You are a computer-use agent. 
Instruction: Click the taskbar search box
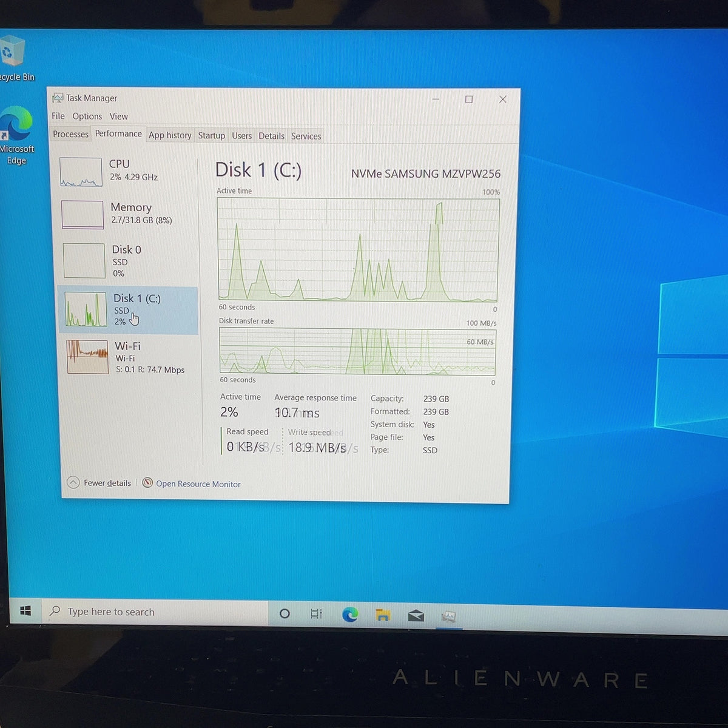click(155, 612)
